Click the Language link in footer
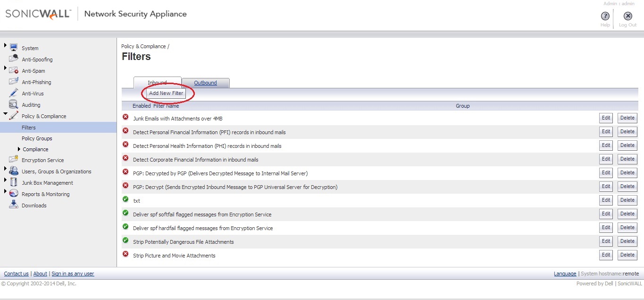This screenshot has width=644, height=300. tap(565, 274)
